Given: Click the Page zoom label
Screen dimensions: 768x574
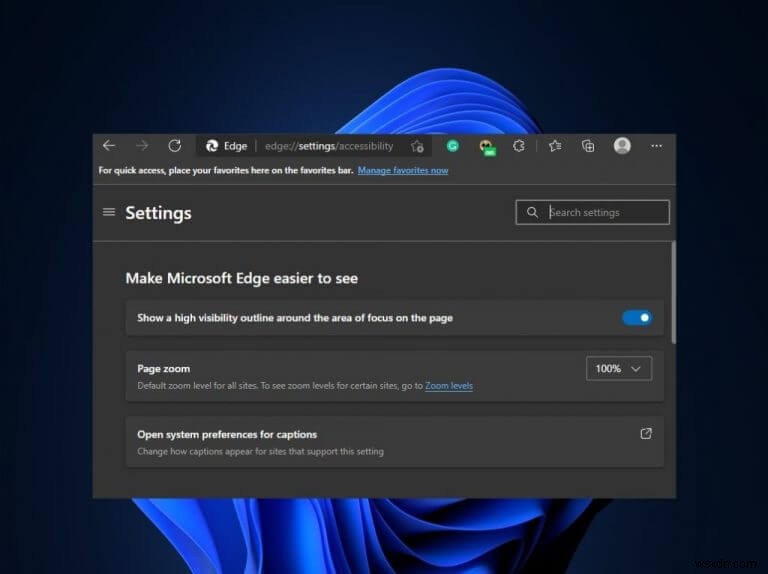Looking at the screenshot, I should pos(164,368).
